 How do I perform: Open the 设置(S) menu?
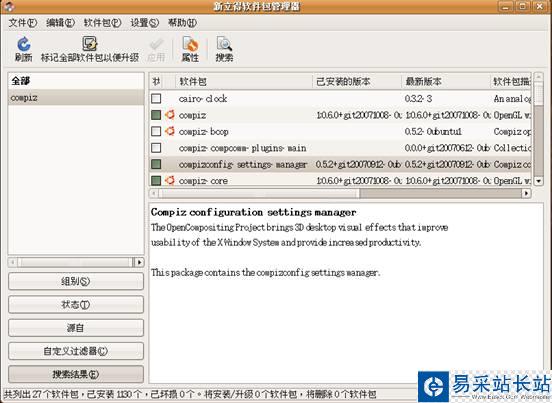point(145,23)
